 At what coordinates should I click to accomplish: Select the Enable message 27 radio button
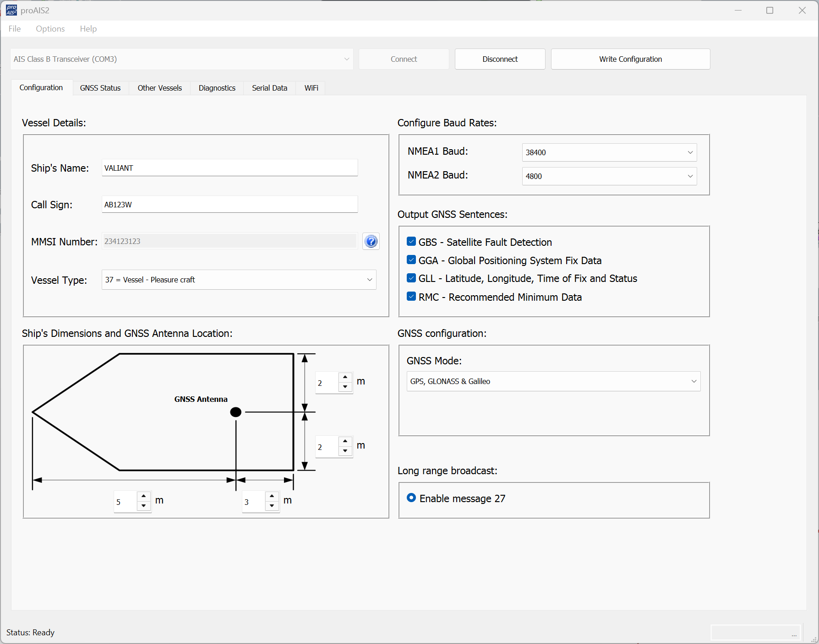(411, 498)
